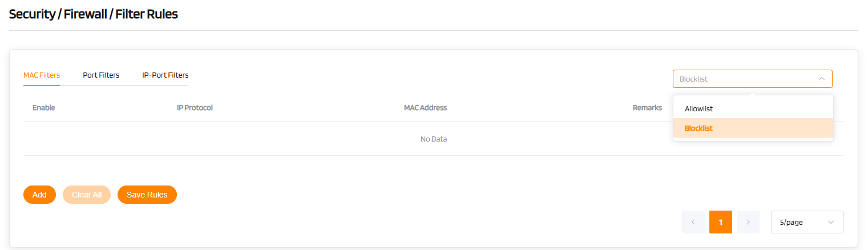This screenshot has width=868, height=250.
Task: Click the Security / Firewall / Filter Rules heading
Action: (x=94, y=15)
